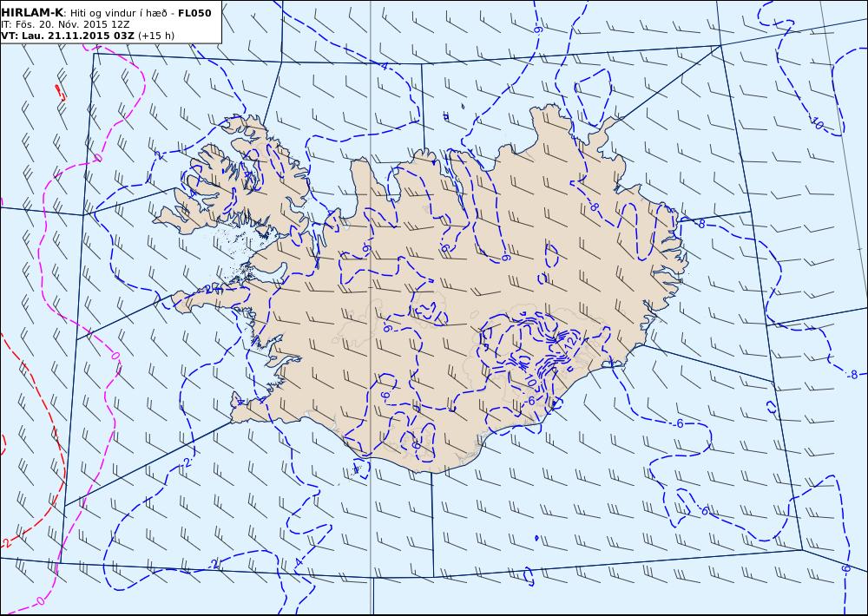Click magenta '0' label near the Westfjords

pyautogui.click(x=98, y=158)
